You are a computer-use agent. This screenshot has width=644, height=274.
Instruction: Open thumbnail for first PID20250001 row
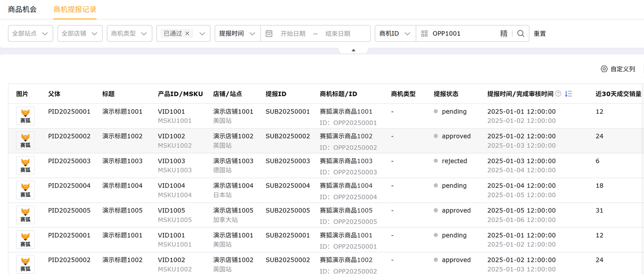pyautogui.click(x=25, y=116)
